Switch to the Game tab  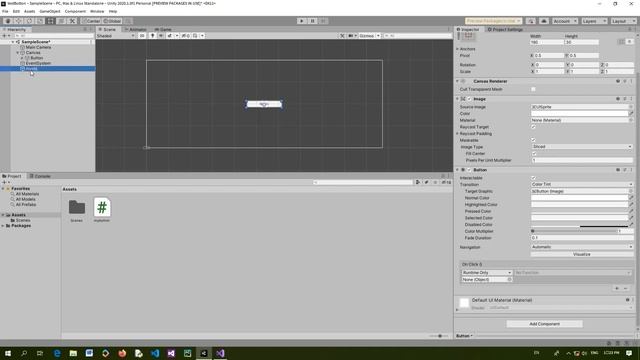[163, 29]
